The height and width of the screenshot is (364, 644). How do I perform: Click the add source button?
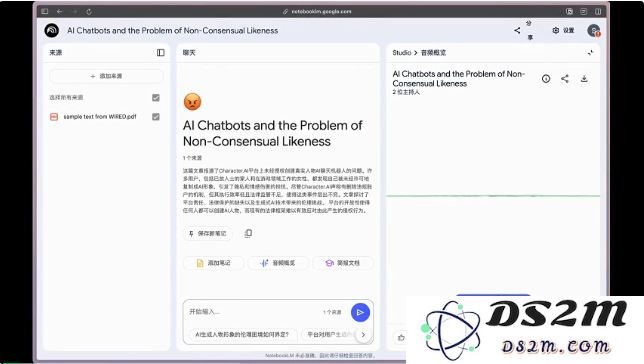106,76
